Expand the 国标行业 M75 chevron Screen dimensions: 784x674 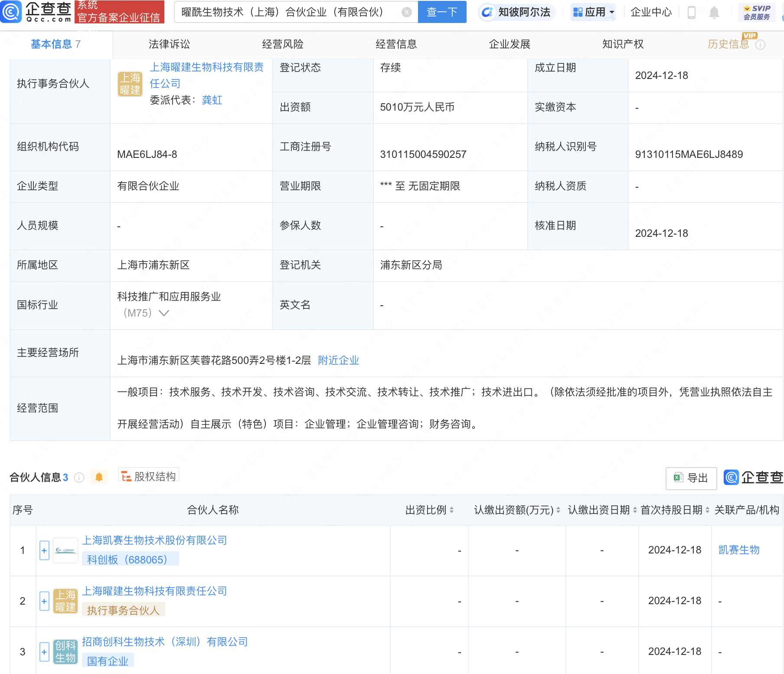point(163,313)
